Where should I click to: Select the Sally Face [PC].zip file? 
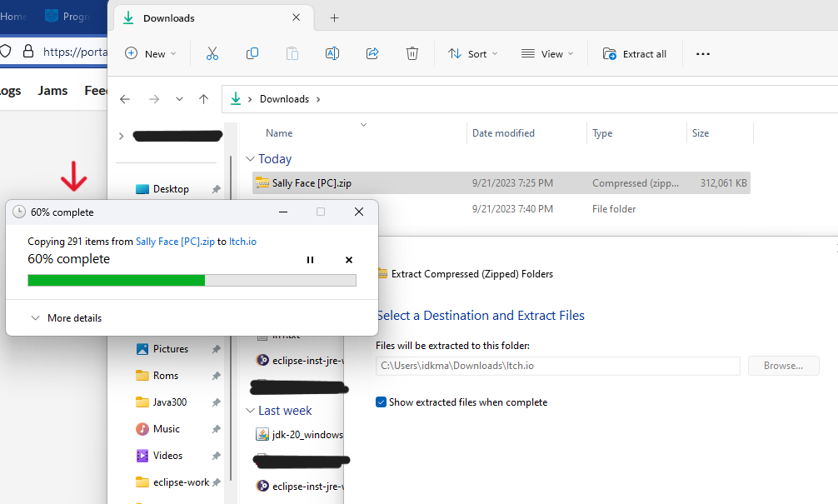[x=501, y=182]
